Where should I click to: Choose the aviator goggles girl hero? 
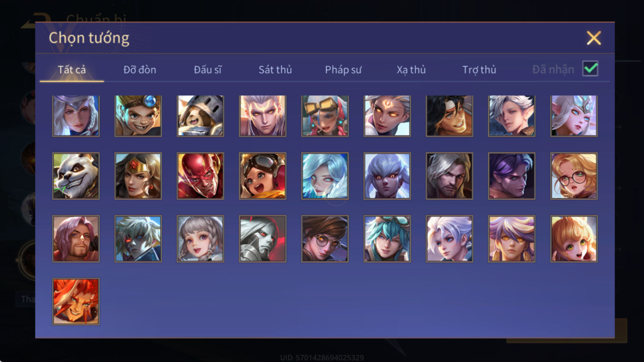[x=262, y=176]
